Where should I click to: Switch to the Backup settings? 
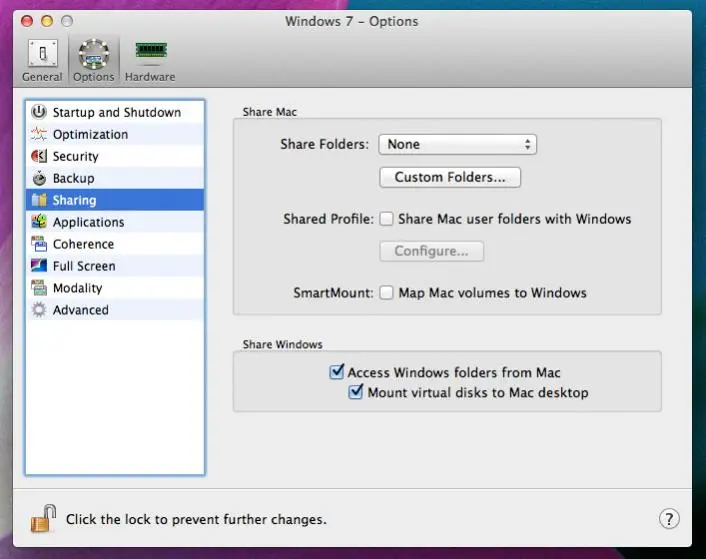tap(73, 178)
